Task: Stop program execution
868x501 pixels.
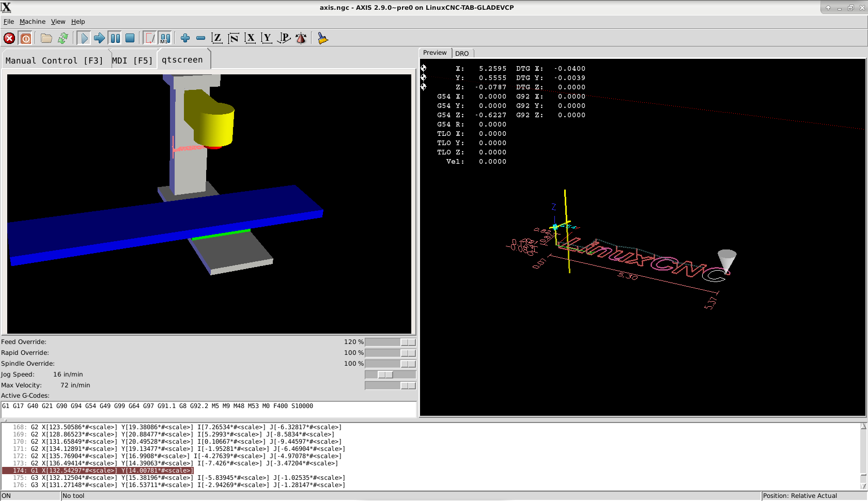Action: tap(131, 38)
